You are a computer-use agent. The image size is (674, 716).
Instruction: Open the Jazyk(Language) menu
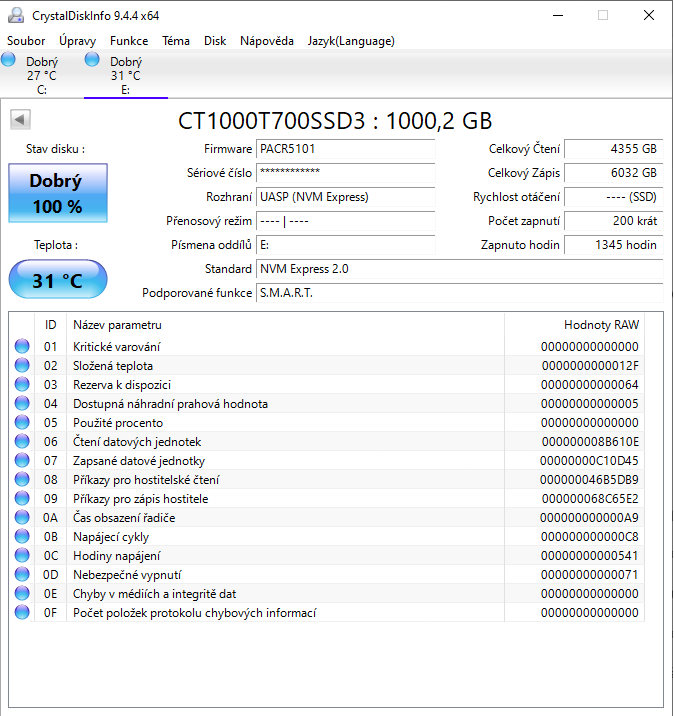351,41
